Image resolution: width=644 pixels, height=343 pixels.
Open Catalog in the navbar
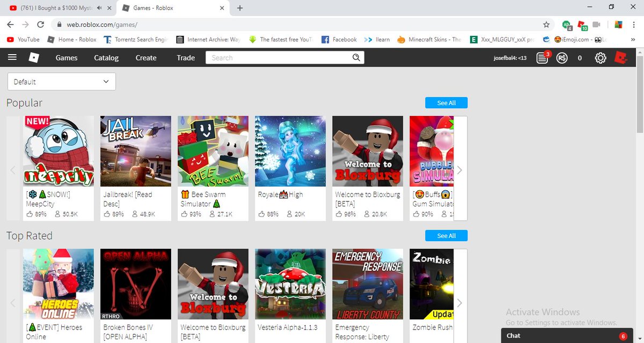(106, 58)
